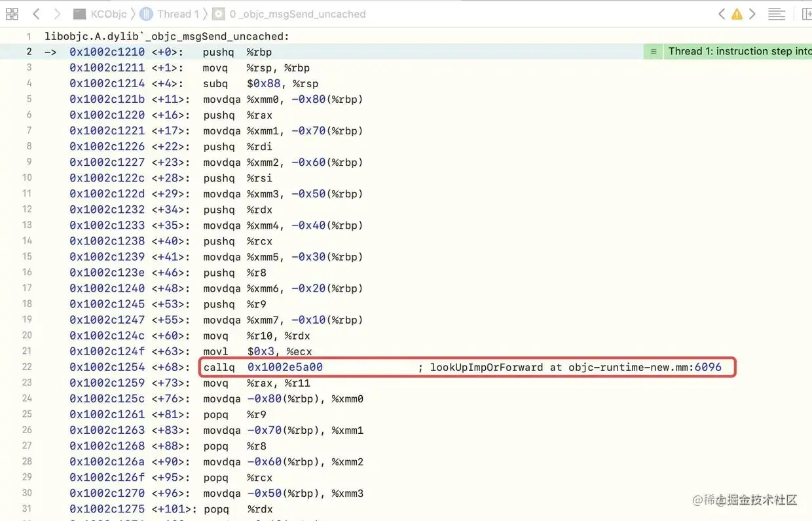Screen dimensions: 812x521
Task: Click 'movdqa -0x50(%rbp), %xmm3' instruction
Action: coord(283,493)
